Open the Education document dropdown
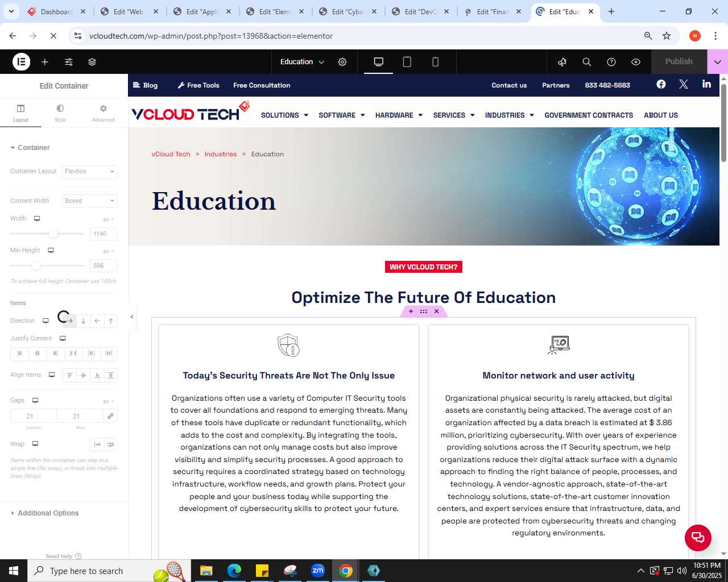 (x=302, y=62)
